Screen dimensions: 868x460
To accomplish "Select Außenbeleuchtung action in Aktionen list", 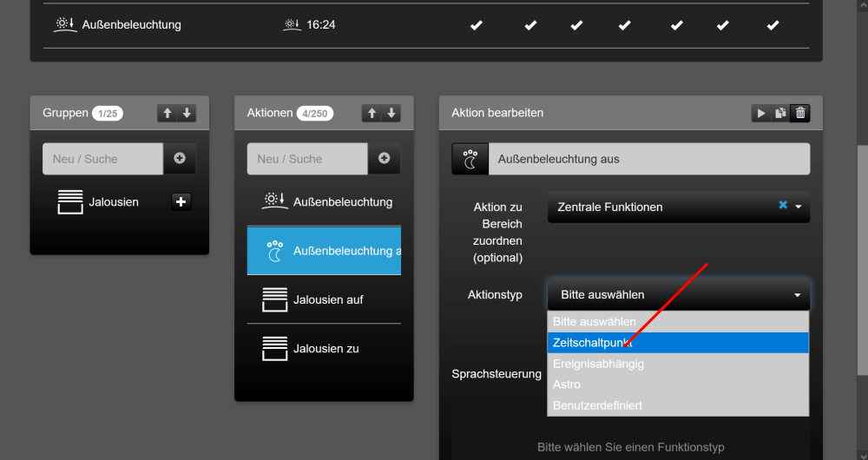I will point(324,201).
